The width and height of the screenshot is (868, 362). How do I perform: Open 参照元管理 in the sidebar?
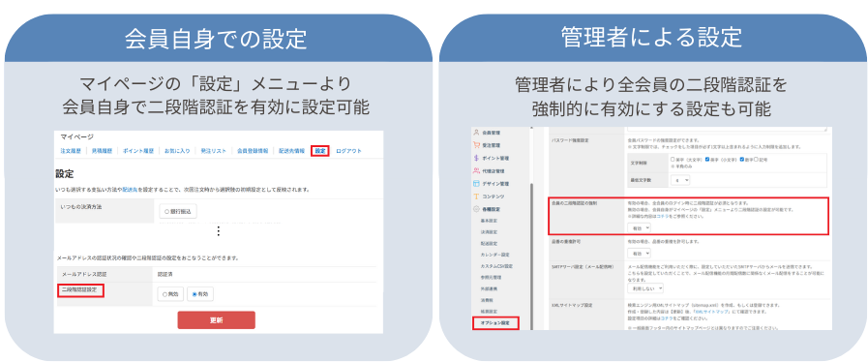pyautogui.click(x=491, y=278)
